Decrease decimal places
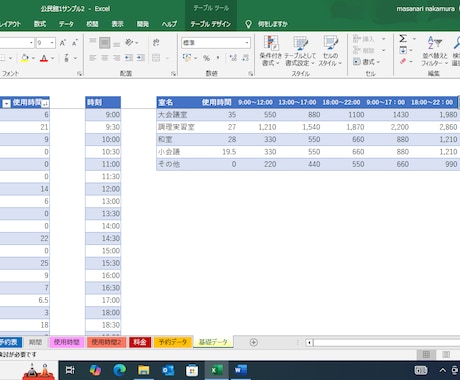 (246, 58)
